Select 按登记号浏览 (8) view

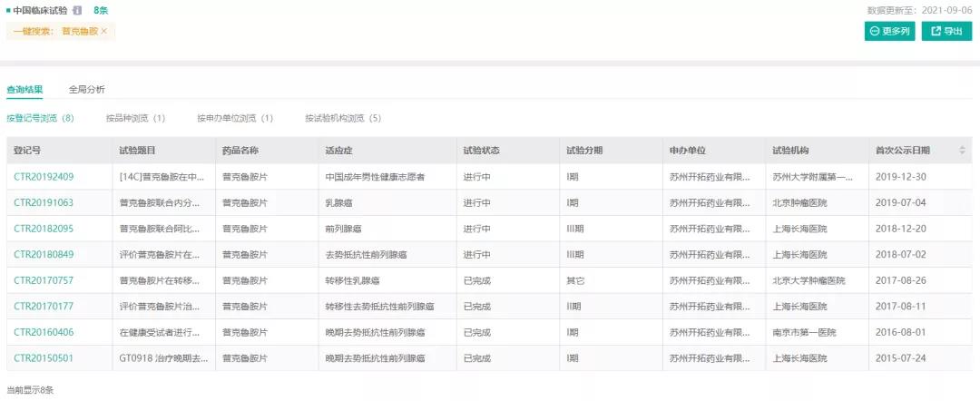coord(40,118)
